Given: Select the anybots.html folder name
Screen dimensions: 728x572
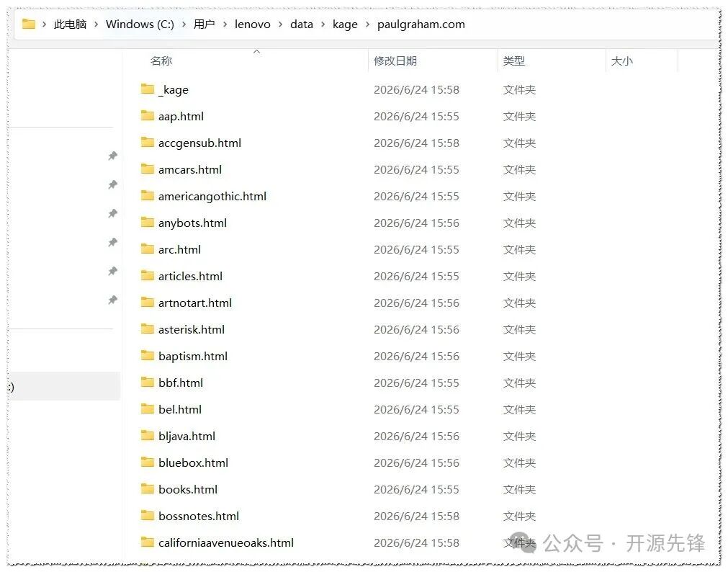Looking at the screenshot, I should tap(193, 223).
